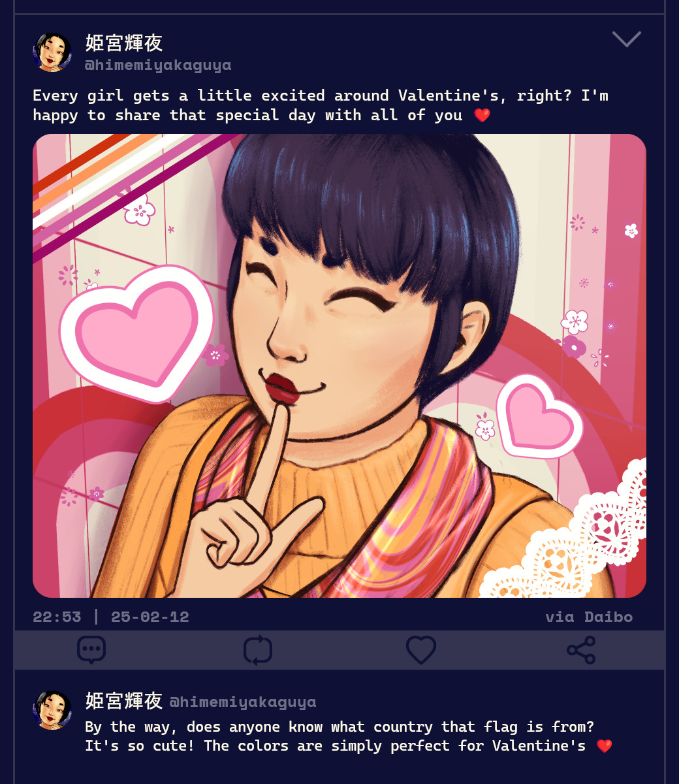Click the 姫宮輝夜 name in the reply
Screen dimensions: 679x784
[124, 701]
